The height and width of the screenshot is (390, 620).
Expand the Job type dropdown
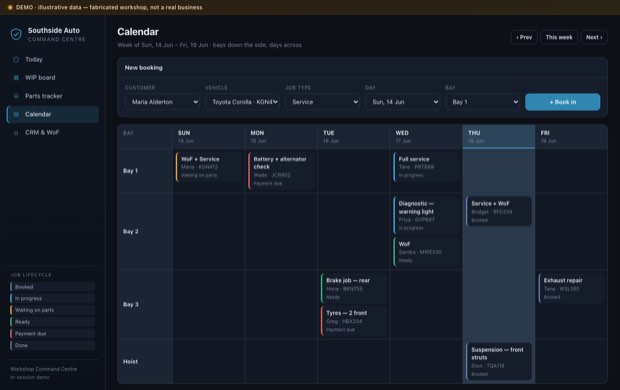tap(323, 102)
